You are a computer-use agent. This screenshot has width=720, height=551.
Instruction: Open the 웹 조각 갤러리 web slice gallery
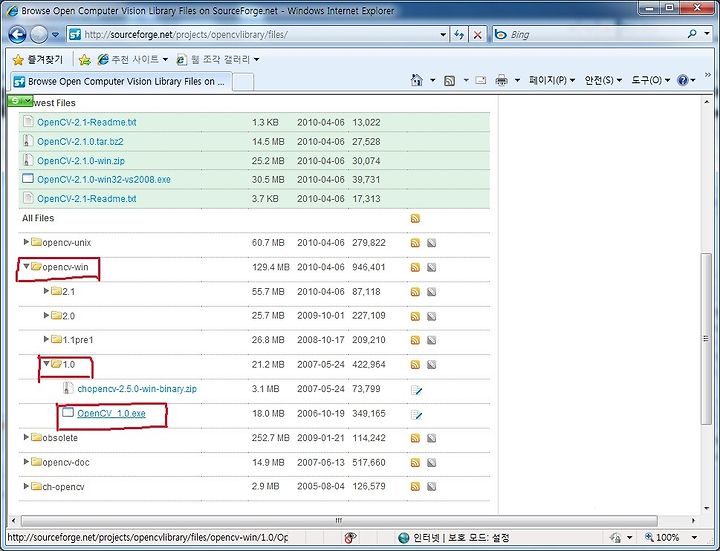click(219, 59)
